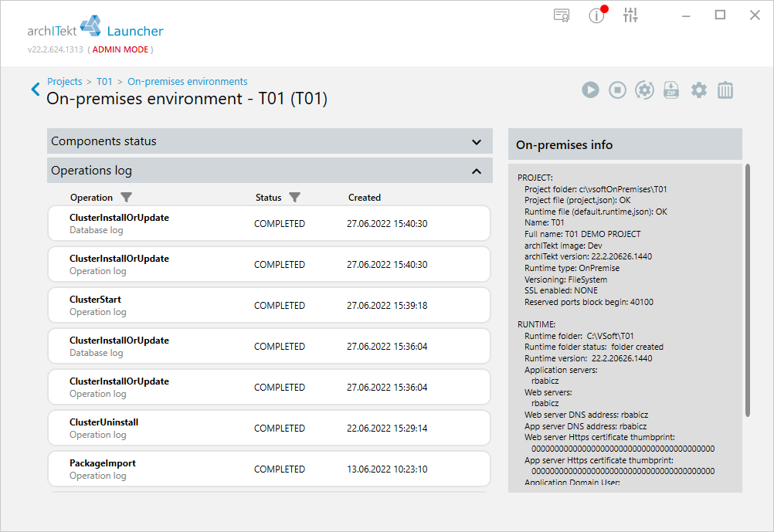
Task: Click the 'Web server DNS address: rbabicz' line
Action: [x=586, y=415]
